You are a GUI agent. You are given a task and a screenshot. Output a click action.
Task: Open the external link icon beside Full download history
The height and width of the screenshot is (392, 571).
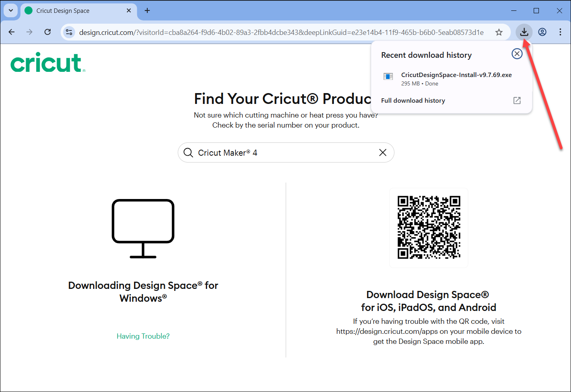pyautogui.click(x=517, y=100)
